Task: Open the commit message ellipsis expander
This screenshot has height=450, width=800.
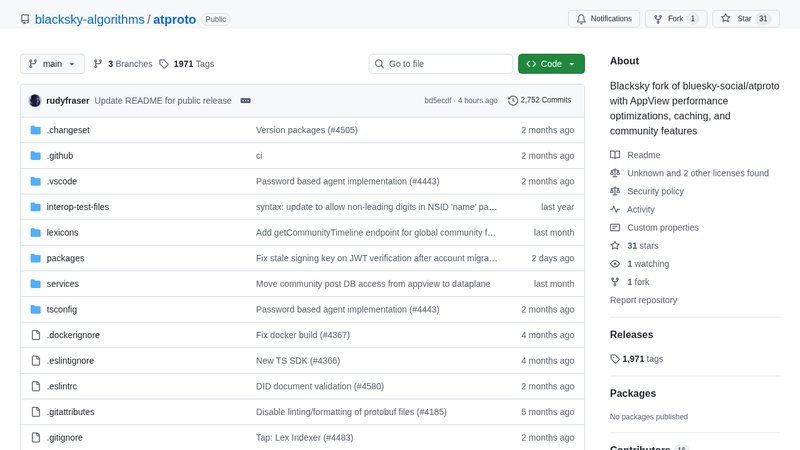Action: pos(245,100)
